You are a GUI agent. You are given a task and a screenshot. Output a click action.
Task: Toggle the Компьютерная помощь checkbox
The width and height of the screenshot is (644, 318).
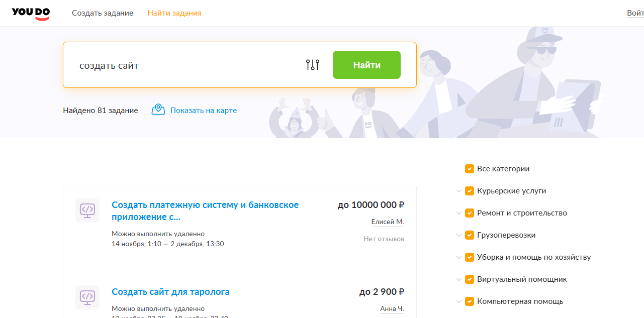tap(470, 301)
